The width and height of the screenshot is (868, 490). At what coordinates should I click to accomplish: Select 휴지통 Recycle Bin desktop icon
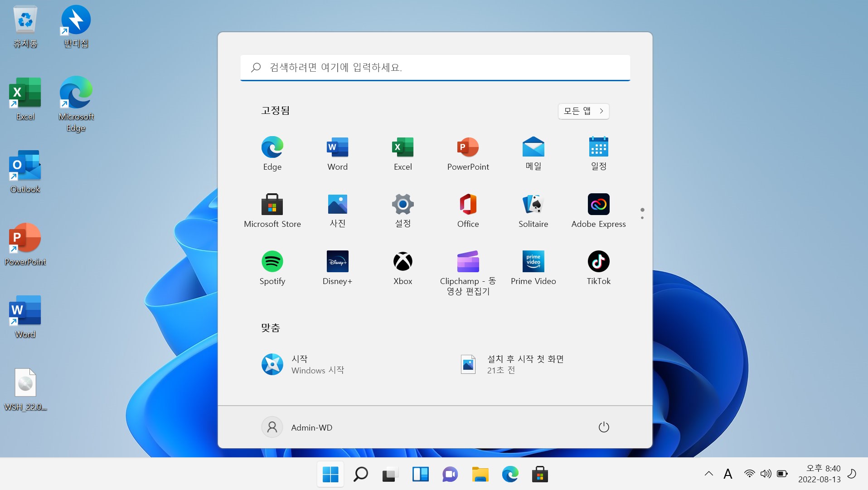[x=25, y=26]
